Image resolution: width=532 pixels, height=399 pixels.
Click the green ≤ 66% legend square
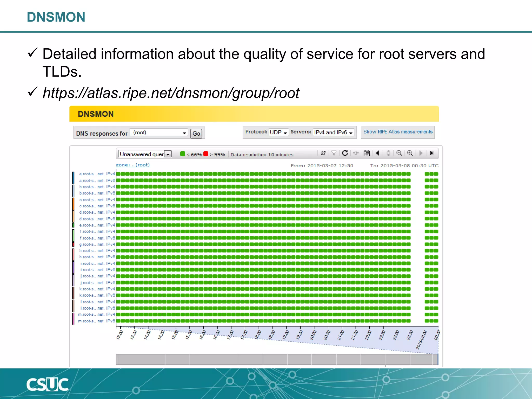tap(183, 154)
